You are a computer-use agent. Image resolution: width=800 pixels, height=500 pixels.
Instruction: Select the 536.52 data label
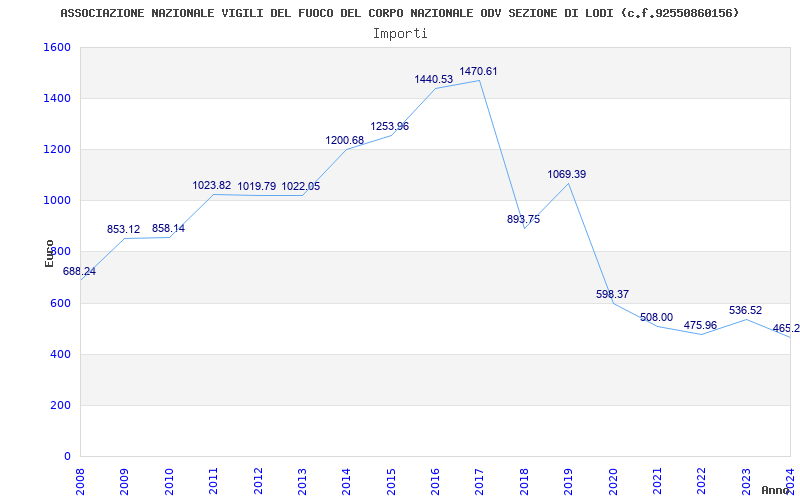click(745, 310)
